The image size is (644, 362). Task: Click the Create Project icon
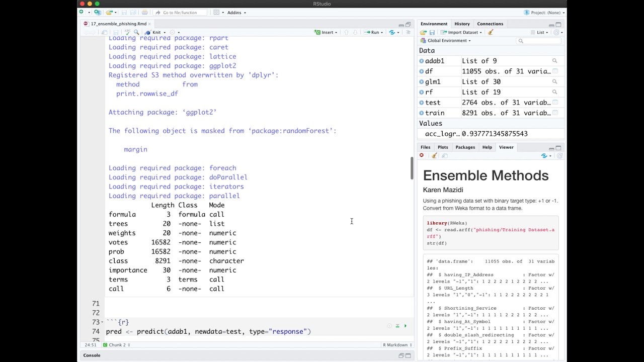click(97, 13)
